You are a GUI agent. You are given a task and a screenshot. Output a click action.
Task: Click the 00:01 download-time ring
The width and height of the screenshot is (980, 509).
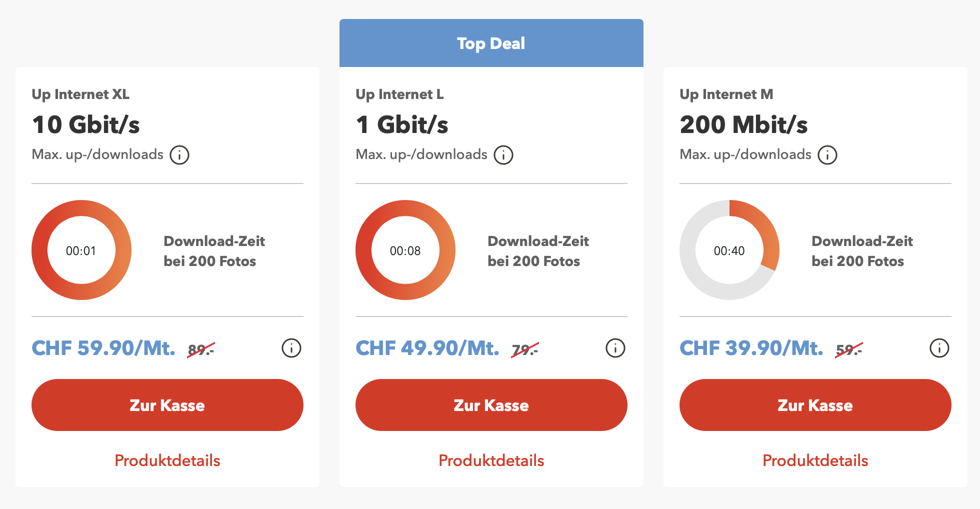tap(81, 250)
